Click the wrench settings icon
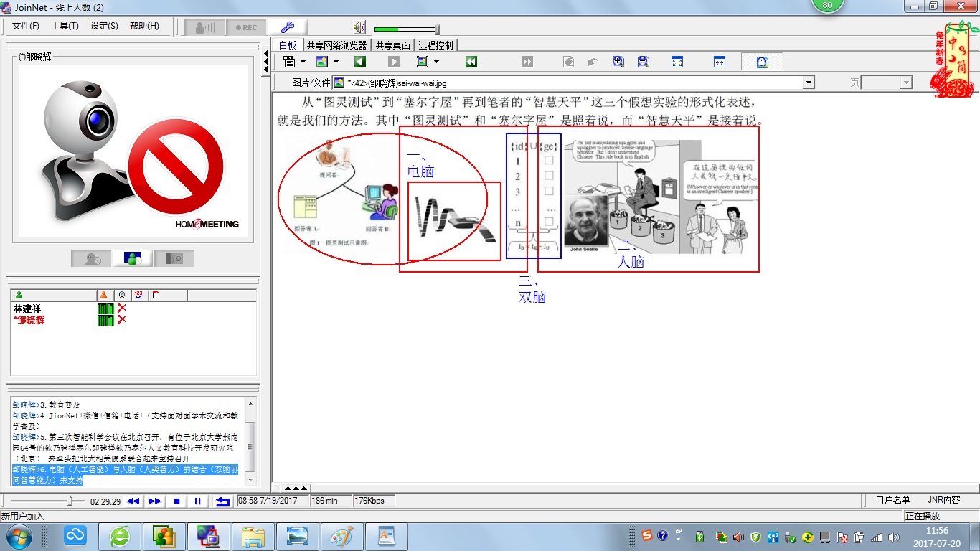 287,27
